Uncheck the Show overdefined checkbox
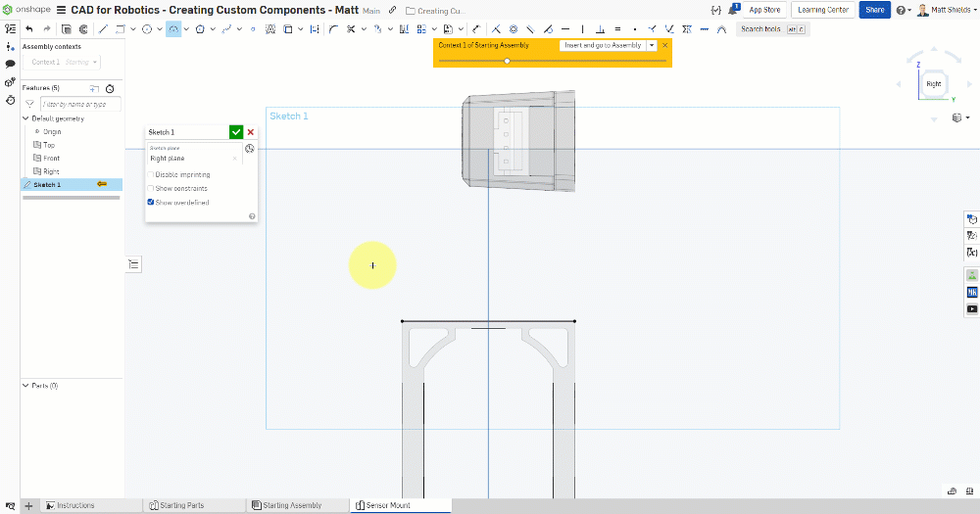980x514 pixels. tap(150, 203)
